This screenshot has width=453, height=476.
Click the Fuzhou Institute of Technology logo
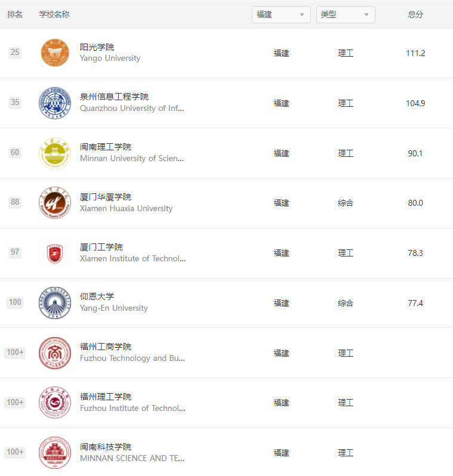[55, 403]
